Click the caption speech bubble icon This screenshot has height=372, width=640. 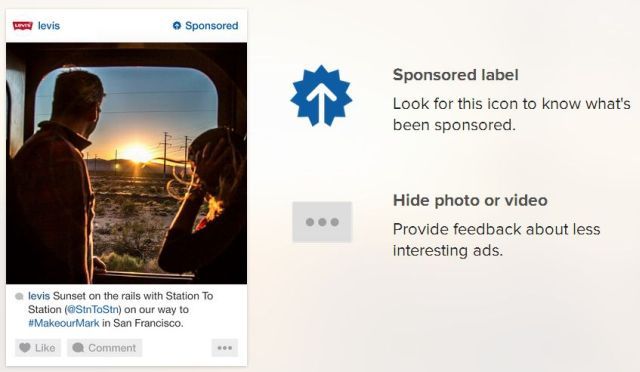pos(19,296)
